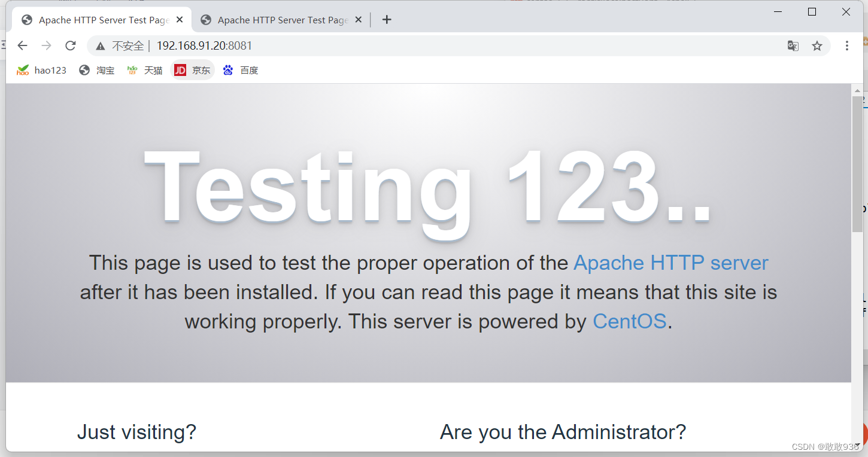Open the 天猫 bookmark

(x=145, y=71)
